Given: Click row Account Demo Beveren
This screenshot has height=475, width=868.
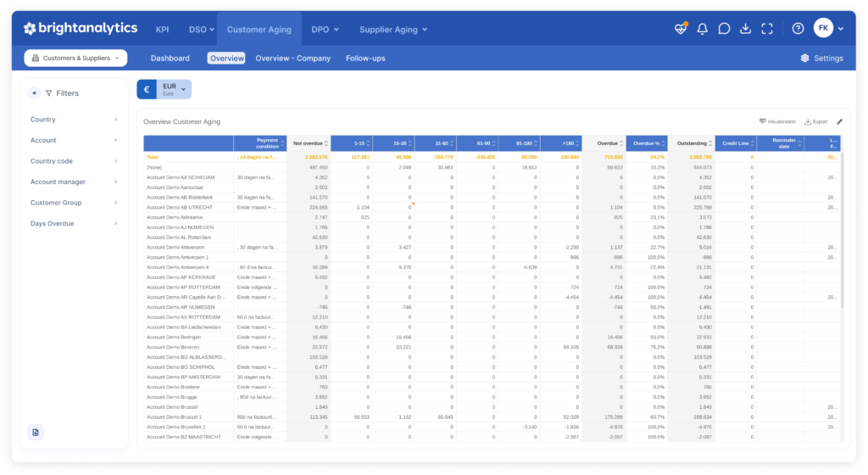Looking at the screenshot, I should (x=492, y=347).
